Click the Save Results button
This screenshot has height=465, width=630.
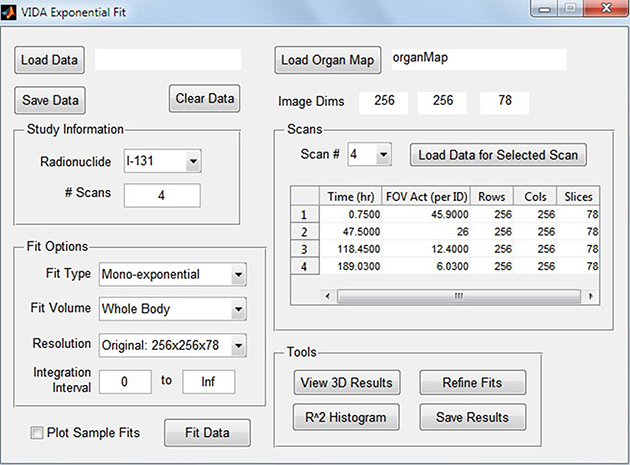(x=472, y=417)
